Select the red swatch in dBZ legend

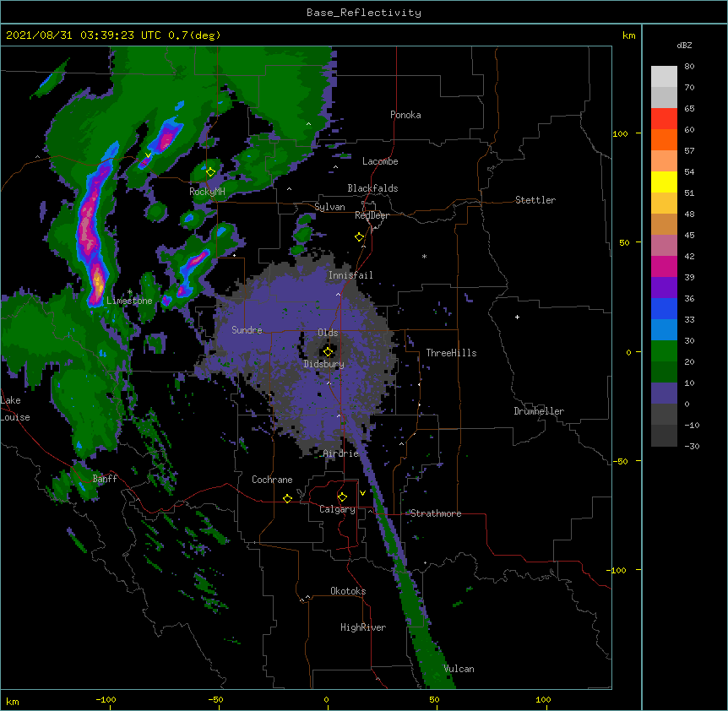pyautogui.click(x=664, y=118)
